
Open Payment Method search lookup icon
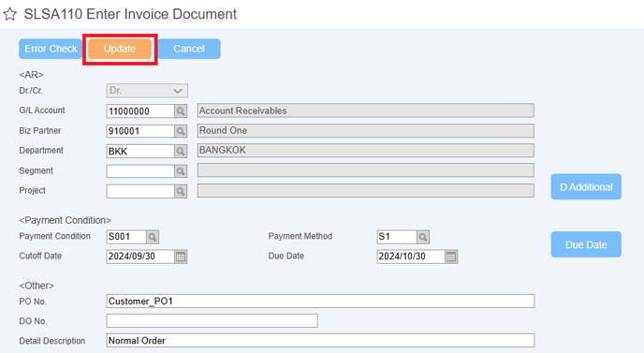pos(423,237)
